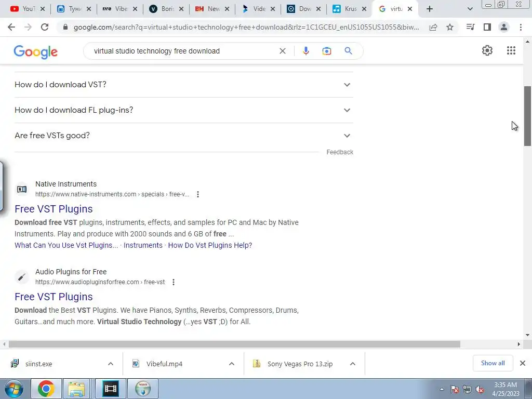Open Vibeful.mp4 download options arrow
532x399 pixels.
(x=232, y=364)
